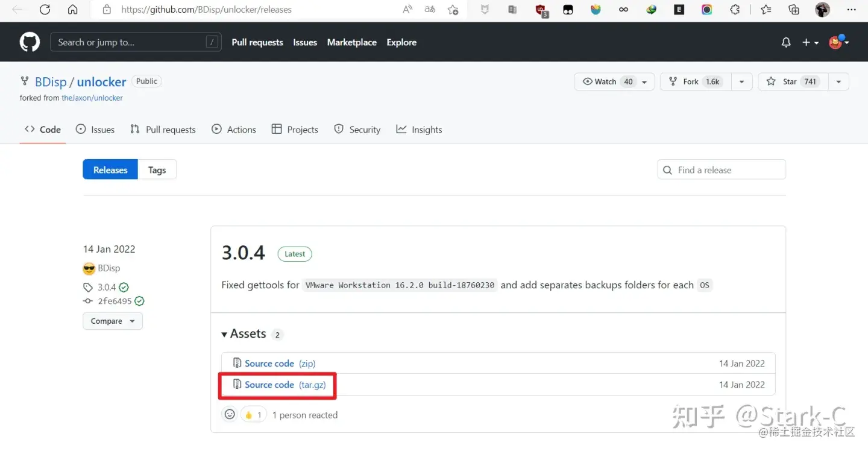868x451 pixels.
Task: Open browser Favorites list icon
Action: 766,10
